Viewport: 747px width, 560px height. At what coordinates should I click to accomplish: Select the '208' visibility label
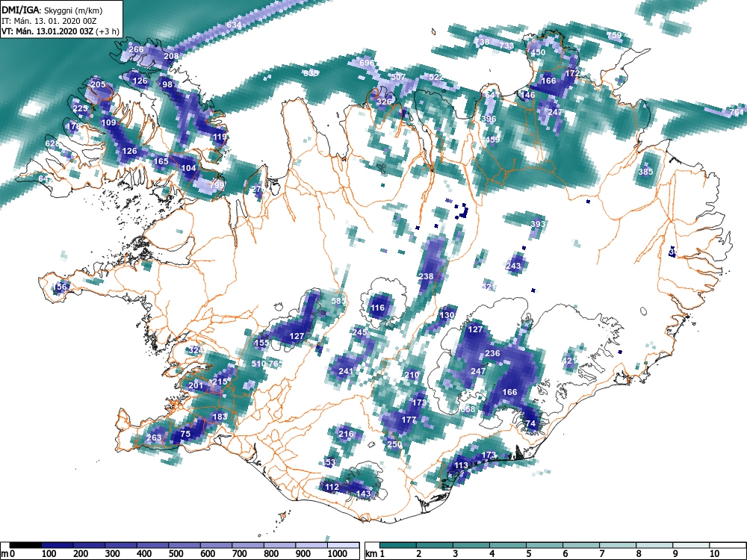(x=171, y=56)
